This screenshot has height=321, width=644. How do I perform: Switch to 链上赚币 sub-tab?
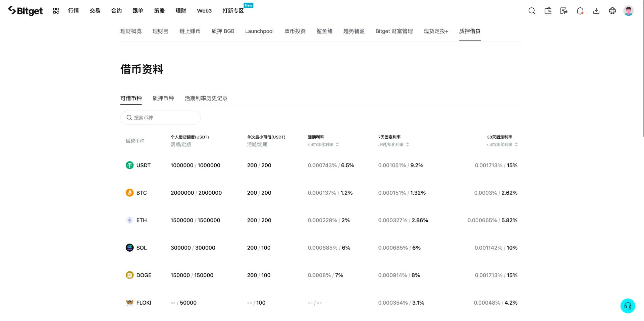[190, 31]
